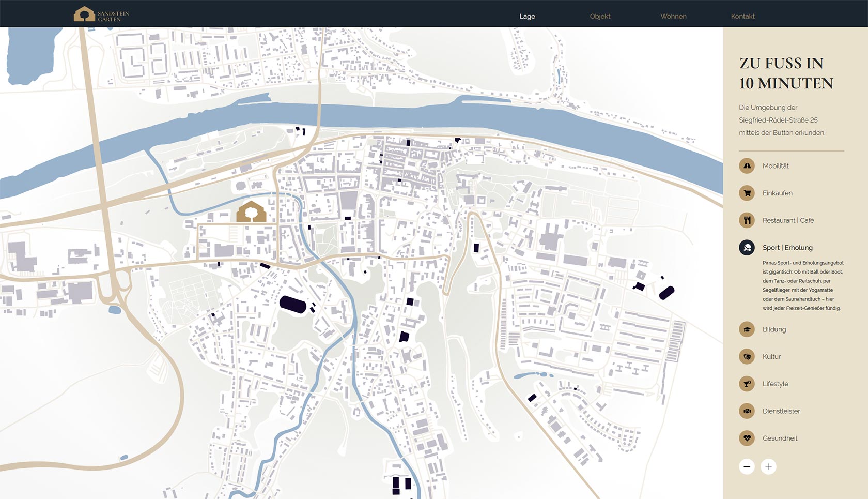Select the Einkaufen shopping cart icon
This screenshot has width=868, height=499.
point(747,193)
